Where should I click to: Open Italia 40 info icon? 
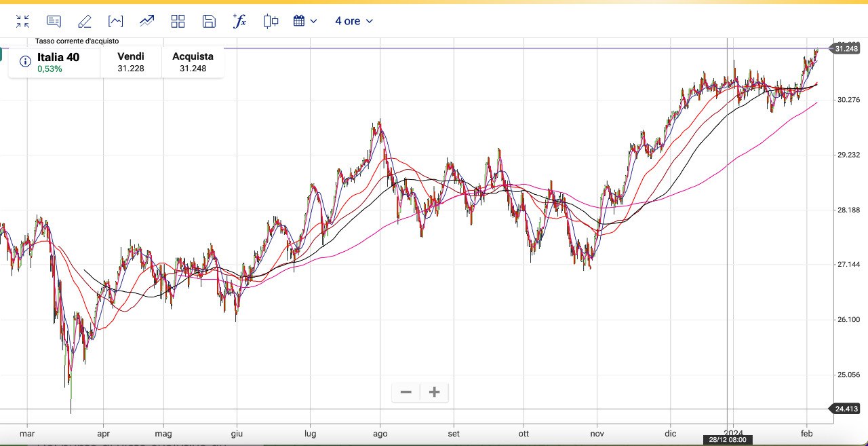pyautogui.click(x=25, y=62)
